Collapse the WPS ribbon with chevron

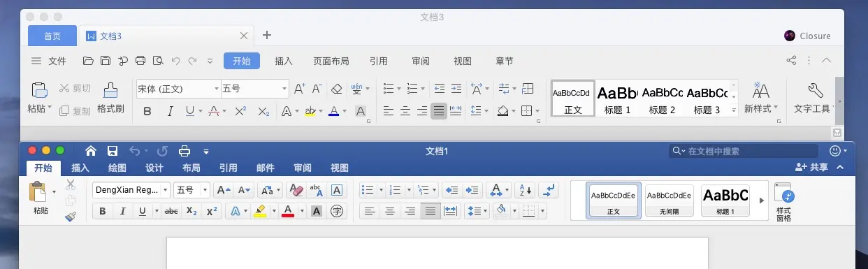click(827, 61)
